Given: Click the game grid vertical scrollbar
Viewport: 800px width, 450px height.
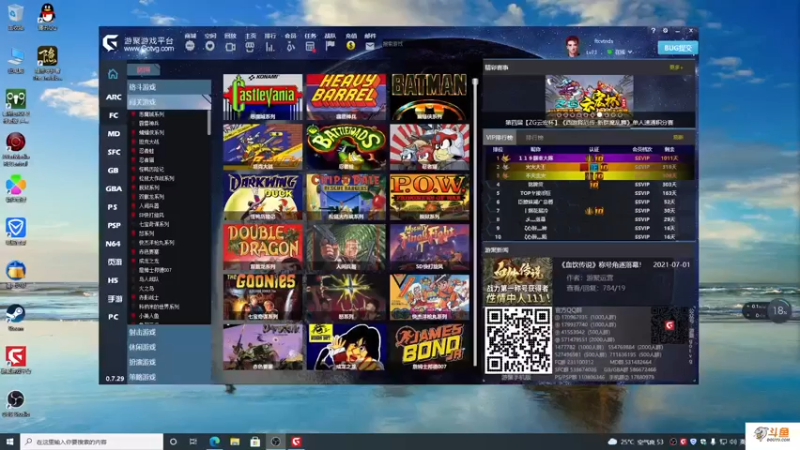Looking at the screenshot, I should click(475, 222).
